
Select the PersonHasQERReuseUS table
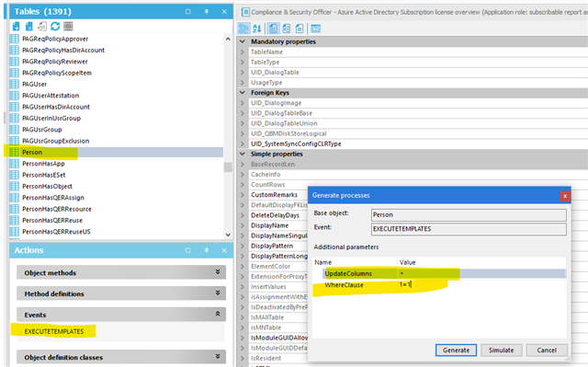pyautogui.click(x=56, y=232)
